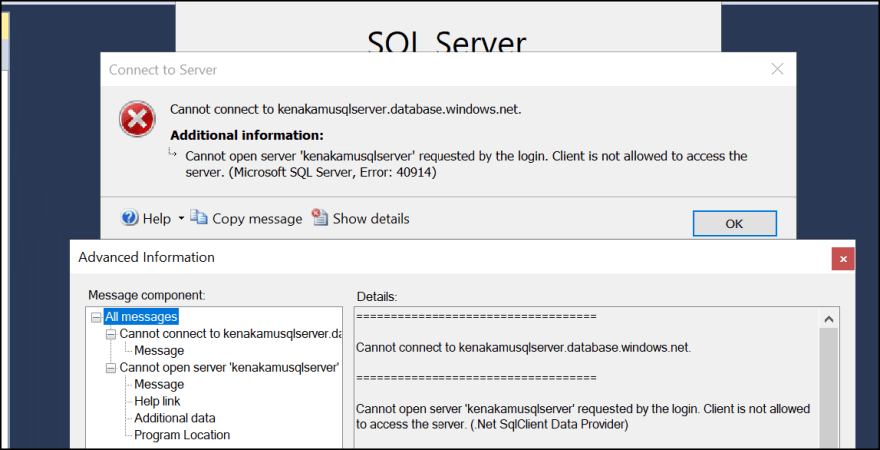880x450 pixels.
Task: Select All messages in the tree
Action: pyautogui.click(x=141, y=317)
